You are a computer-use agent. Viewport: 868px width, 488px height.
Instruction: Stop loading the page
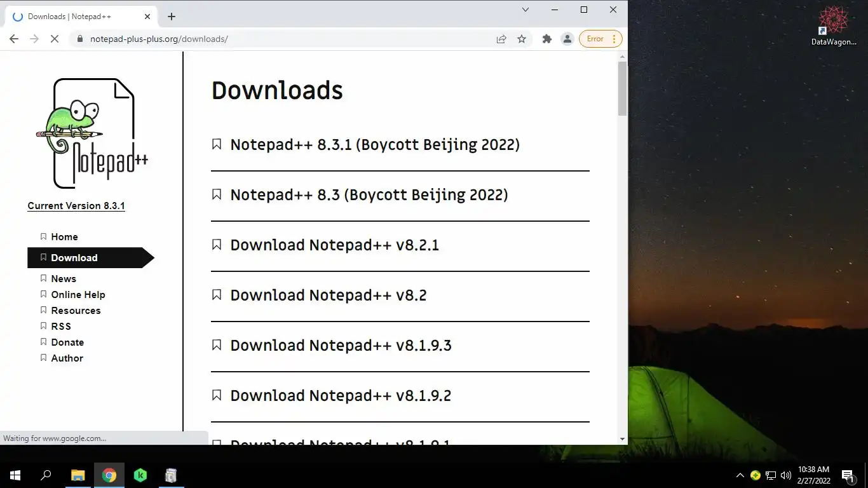point(55,39)
